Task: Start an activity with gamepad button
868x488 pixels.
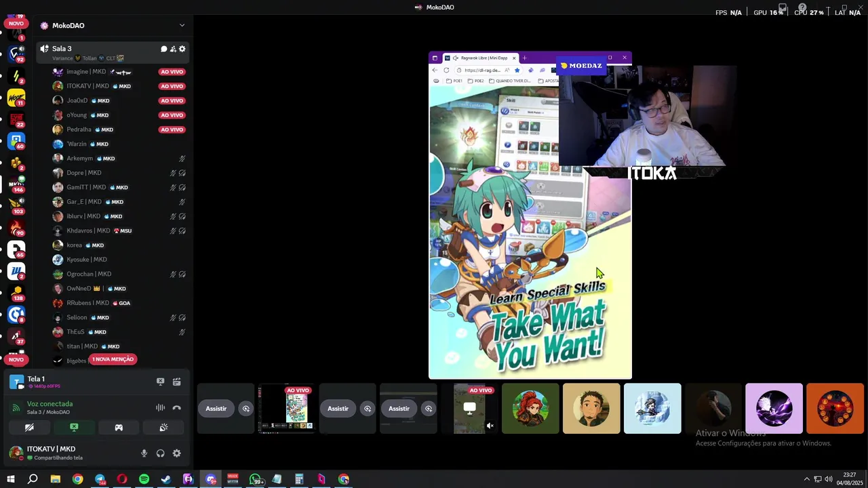Action: coord(119,428)
